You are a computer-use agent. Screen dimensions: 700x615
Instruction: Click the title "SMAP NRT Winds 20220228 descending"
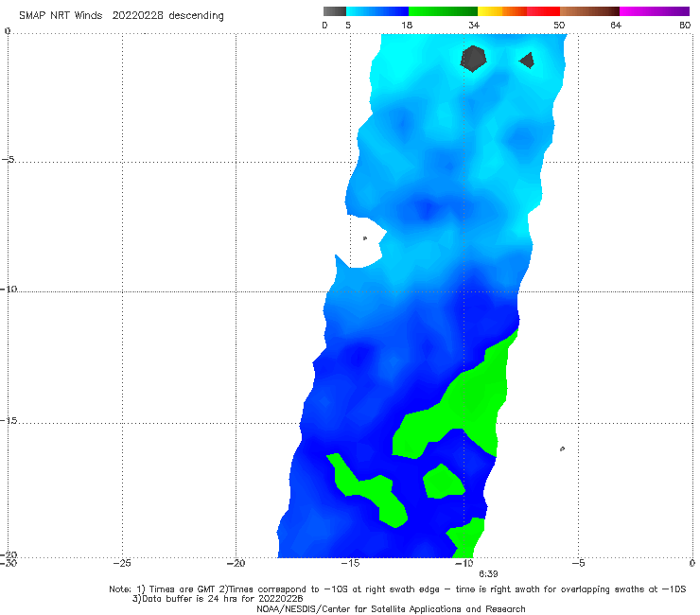click(121, 16)
